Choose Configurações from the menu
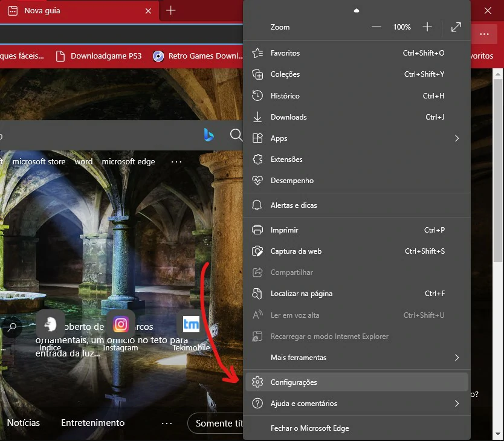The height and width of the screenshot is (441, 504). coord(357,382)
